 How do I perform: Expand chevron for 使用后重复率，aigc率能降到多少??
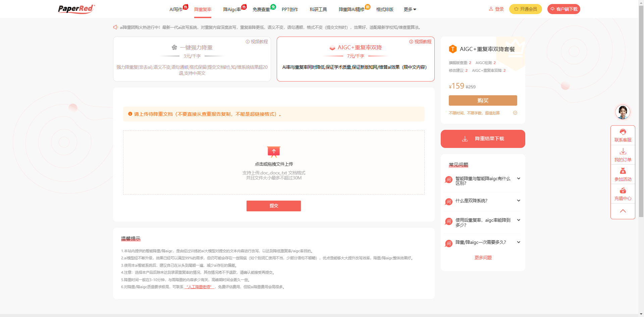click(x=519, y=220)
